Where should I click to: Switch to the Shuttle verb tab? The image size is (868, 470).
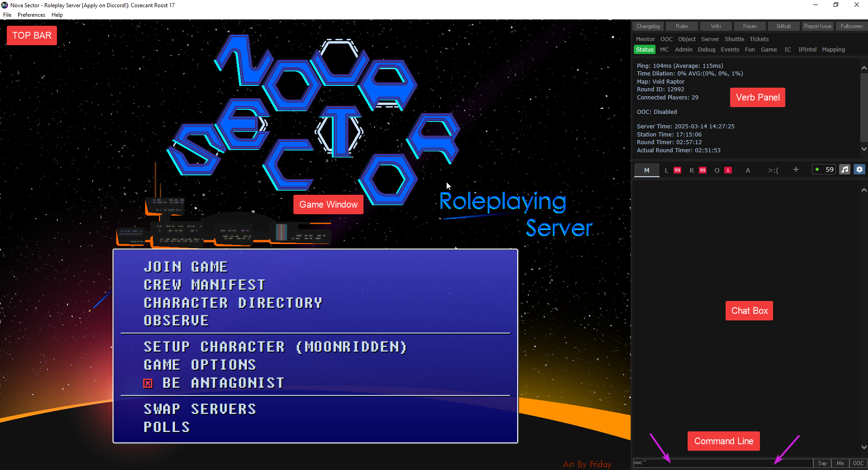(734, 39)
